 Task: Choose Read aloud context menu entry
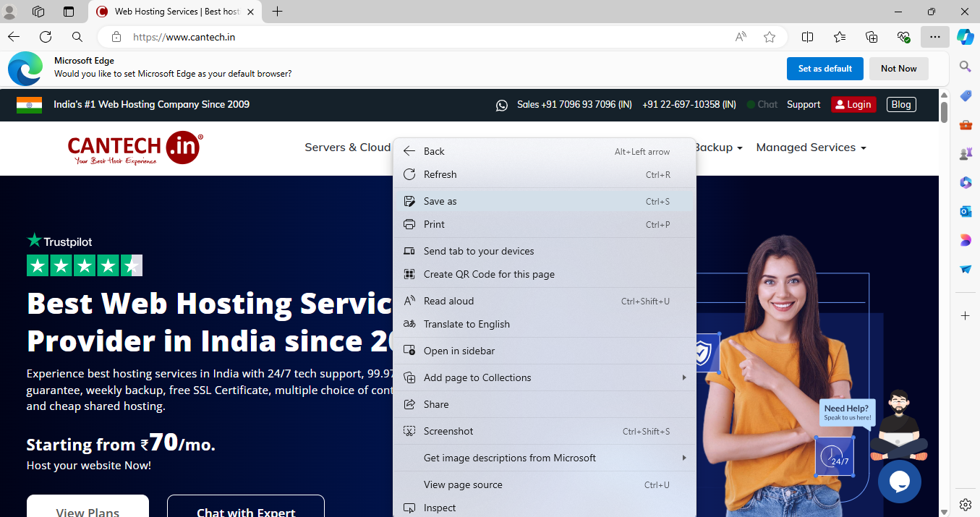pos(544,301)
